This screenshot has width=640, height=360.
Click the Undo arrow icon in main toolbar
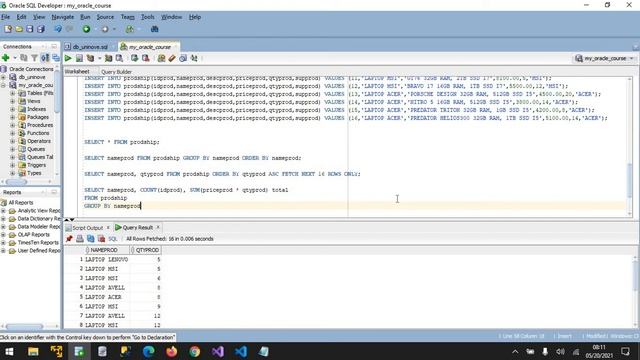(58, 29)
